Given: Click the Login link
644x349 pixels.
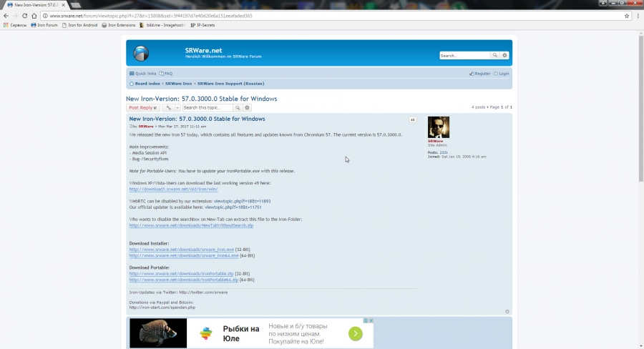Looking at the screenshot, I should tap(501, 74).
